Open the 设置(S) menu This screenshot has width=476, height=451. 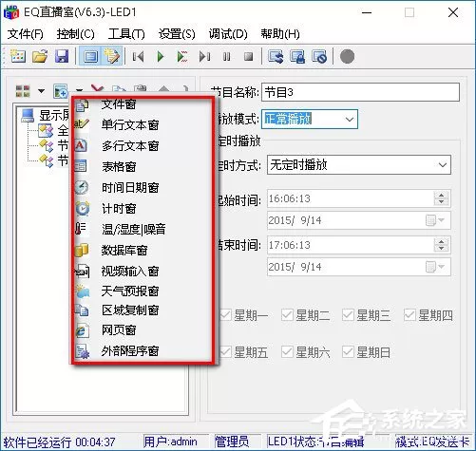[177, 33]
